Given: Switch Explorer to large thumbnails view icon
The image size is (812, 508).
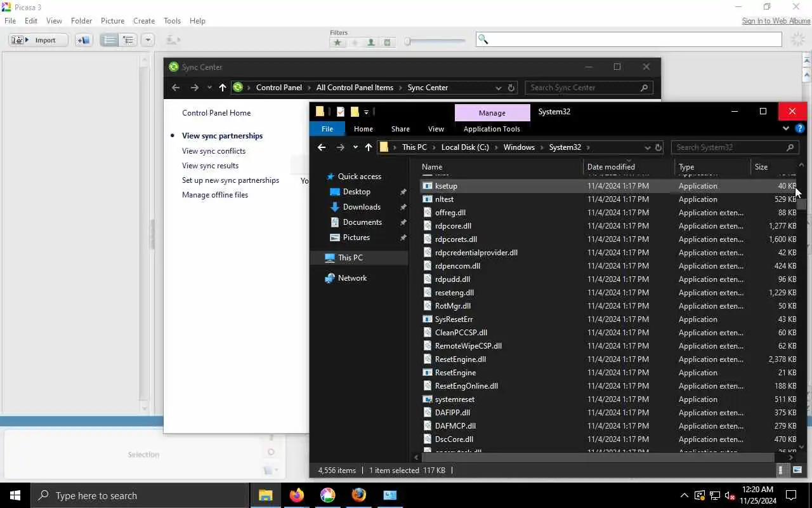Looking at the screenshot, I should point(797,471).
